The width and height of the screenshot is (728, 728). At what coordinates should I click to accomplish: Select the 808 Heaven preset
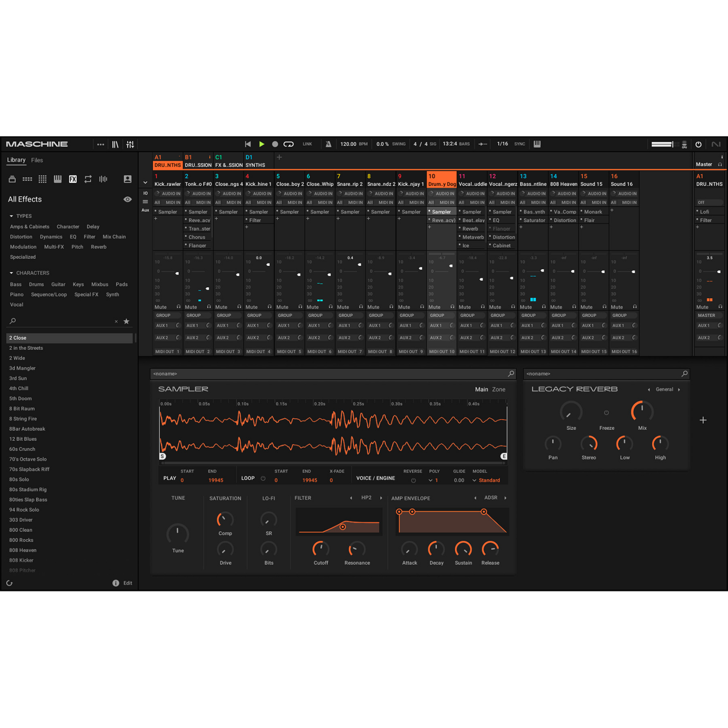coord(23,550)
